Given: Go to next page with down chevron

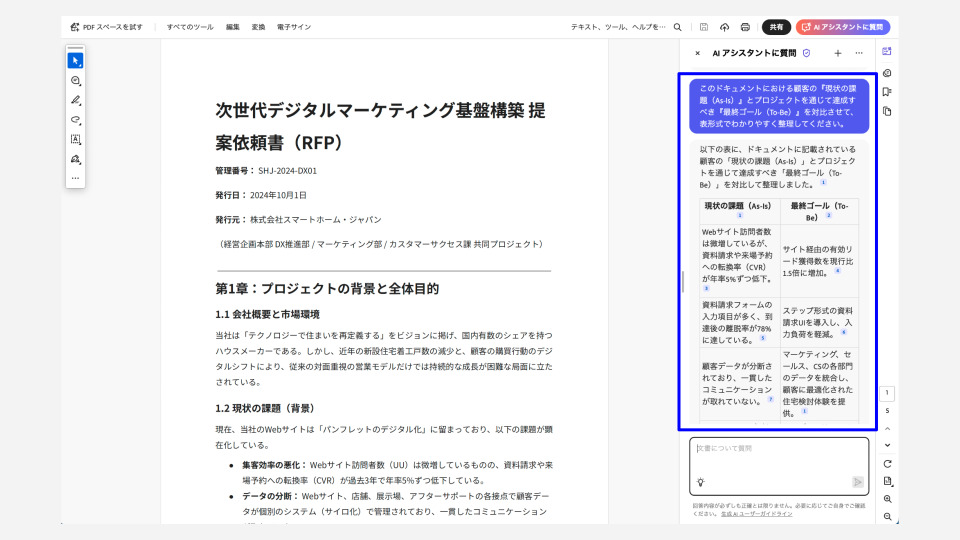Looking at the screenshot, I should [x=887, y=444].
